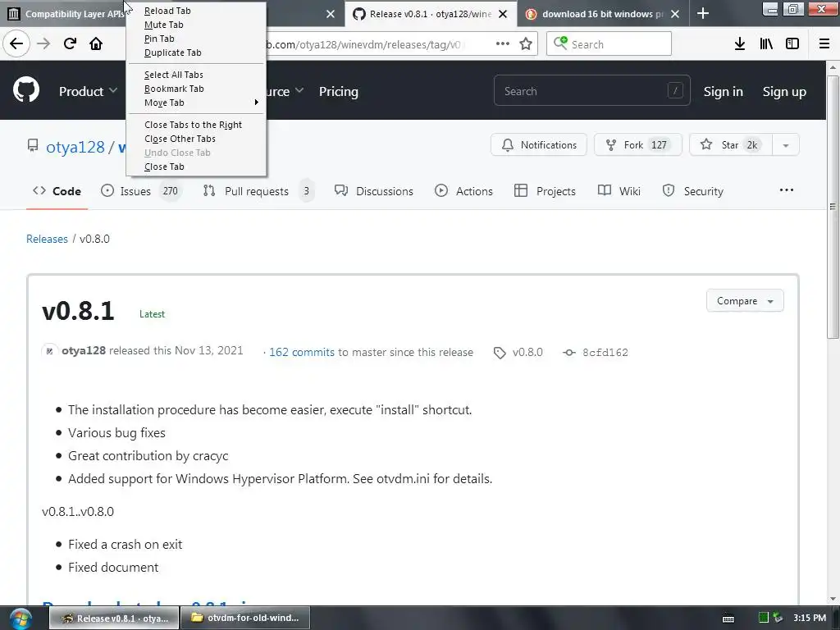Go back with the browser back arrow
The height and width of the screenshot is (630, 840).
click(16, 43)
